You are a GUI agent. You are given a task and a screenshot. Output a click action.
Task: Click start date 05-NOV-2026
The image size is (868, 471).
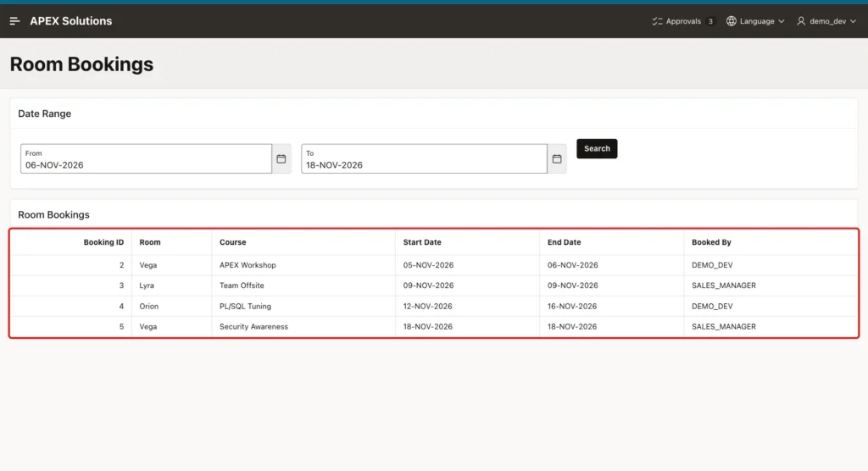(x=428, y=265)
